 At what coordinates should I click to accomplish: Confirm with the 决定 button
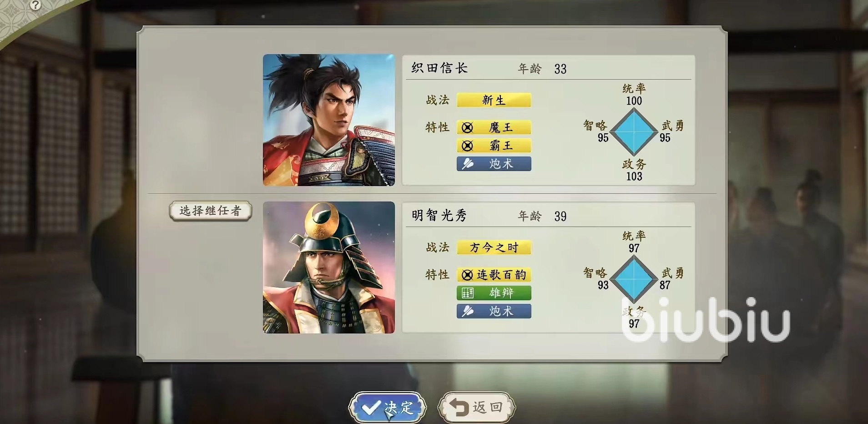coord(388,407)
